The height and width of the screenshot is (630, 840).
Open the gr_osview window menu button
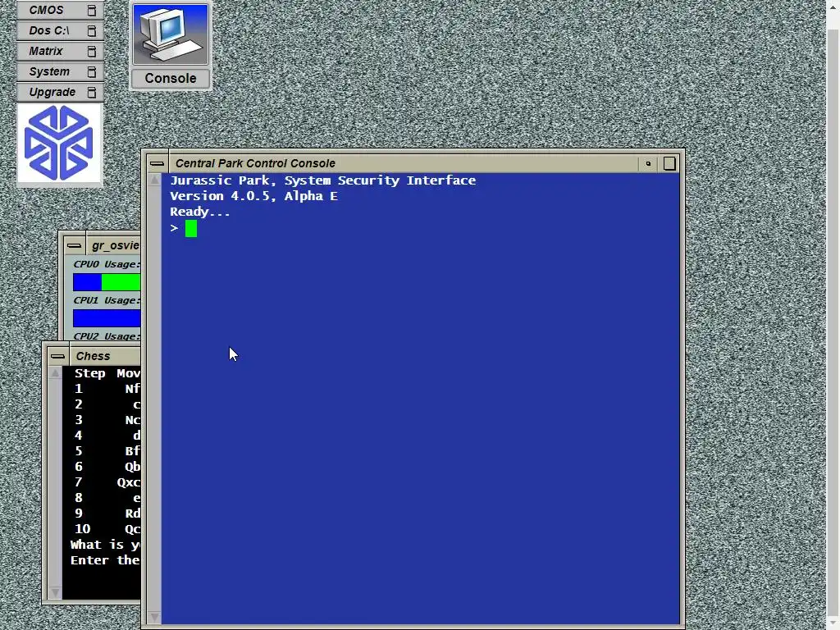(x=75, y=246)
